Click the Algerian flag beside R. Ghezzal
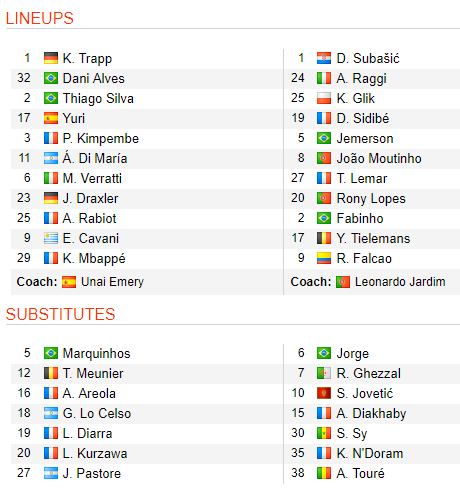Viewport: 460px width, 491px height. (x=324, y=373)
